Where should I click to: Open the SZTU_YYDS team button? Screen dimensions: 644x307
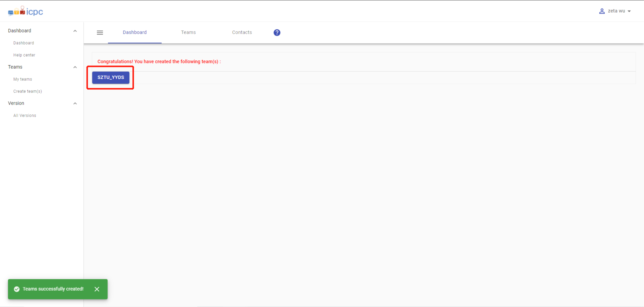[x=111, y=77]
